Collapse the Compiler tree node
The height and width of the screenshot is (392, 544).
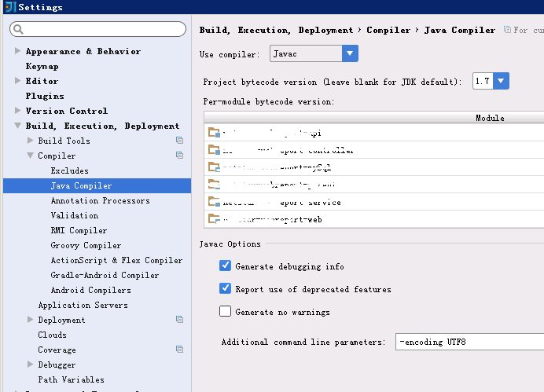click(30, 156)
